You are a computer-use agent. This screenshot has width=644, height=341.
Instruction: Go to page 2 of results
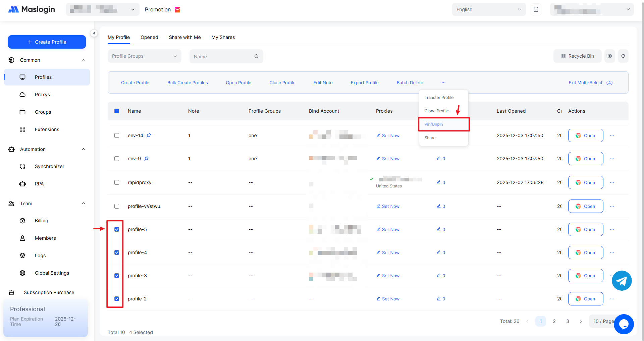[x=554, y=321]
